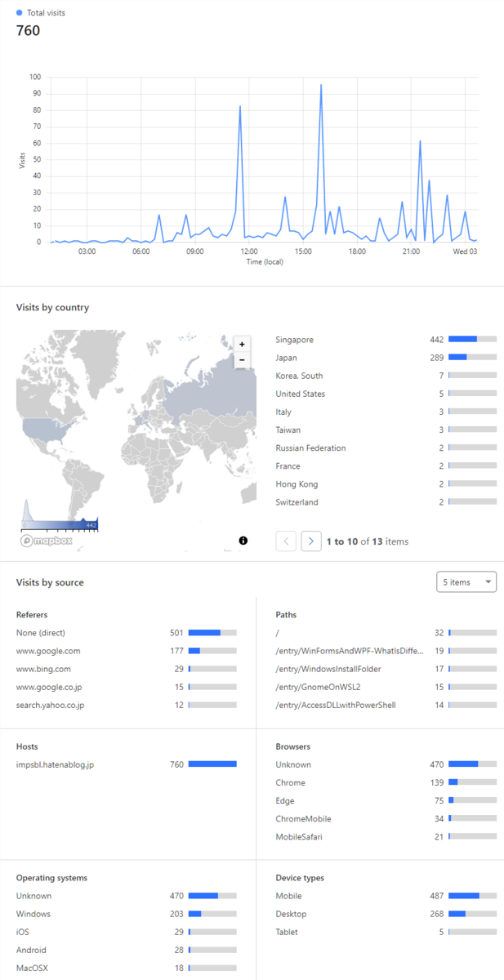Select the /entry/AccessDLLwithPowerShell path
This screenshot has width=504, height=980.
(386, 705)
